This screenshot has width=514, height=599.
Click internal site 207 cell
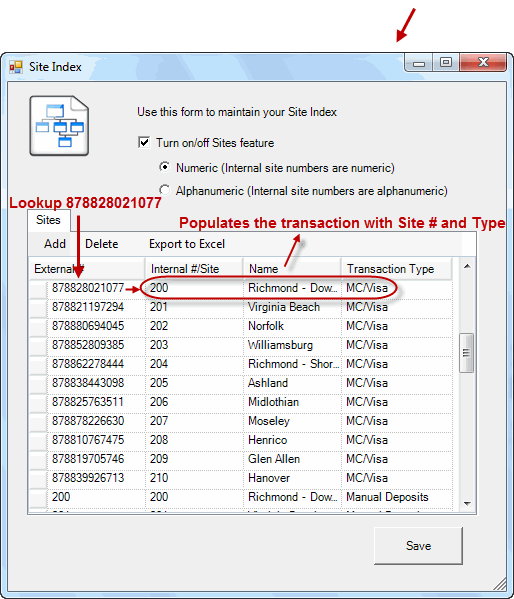(x=194, y=423)
